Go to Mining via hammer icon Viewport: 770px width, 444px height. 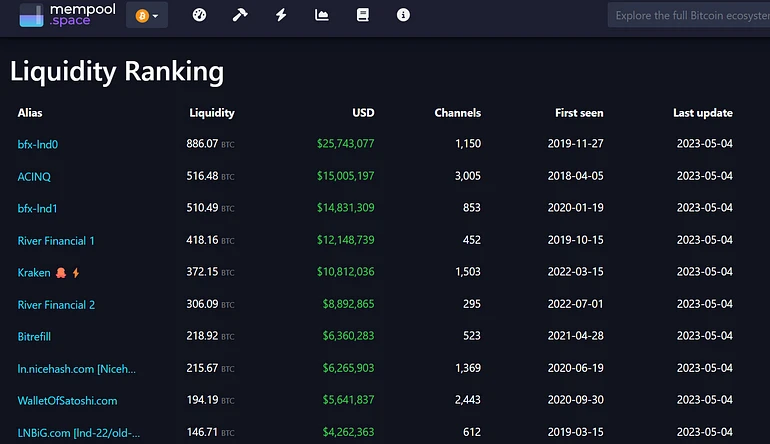(240, 16)
